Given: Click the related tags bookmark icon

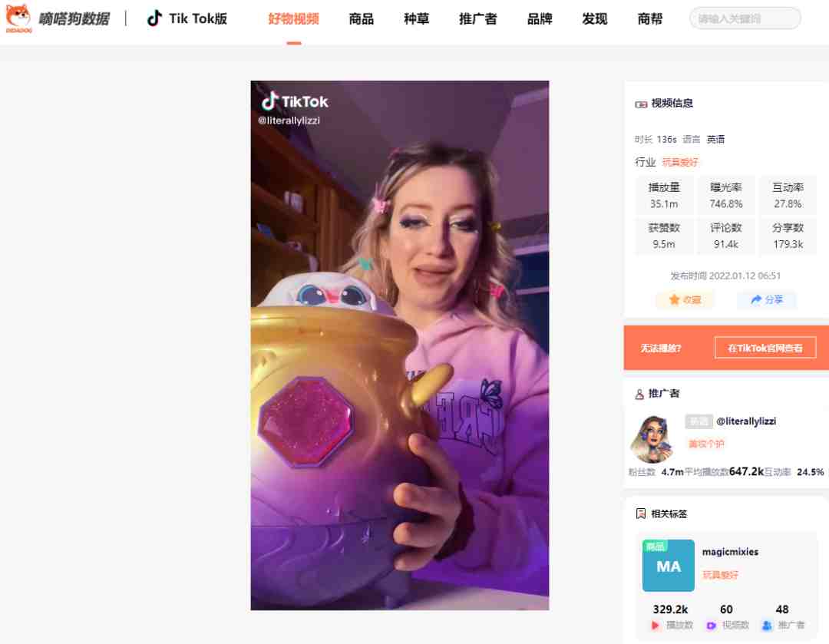Looking at the screenshot, I should tap(641, 514).
